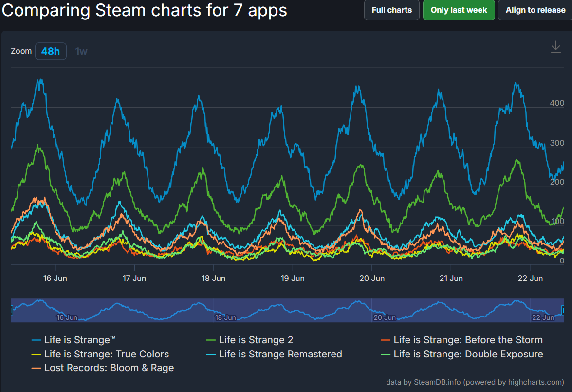The image size is (572, 392).
Task: Toggle Life is Strange™ series in legend
Action: 74,340
